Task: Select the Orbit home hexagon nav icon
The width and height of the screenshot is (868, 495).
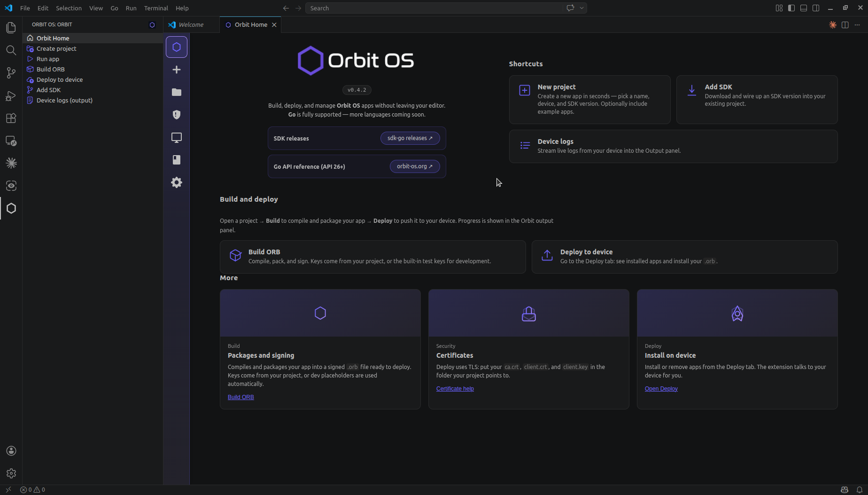Action: pyautogui.click(x=177, y=47)
